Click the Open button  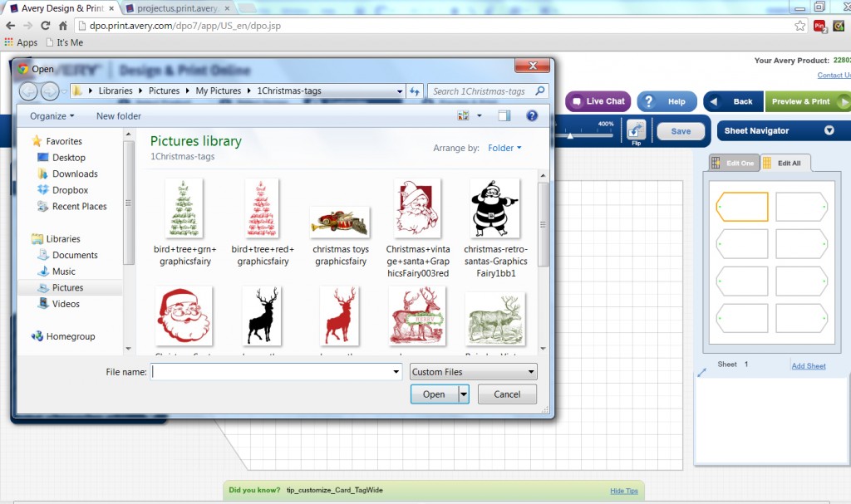434,394
